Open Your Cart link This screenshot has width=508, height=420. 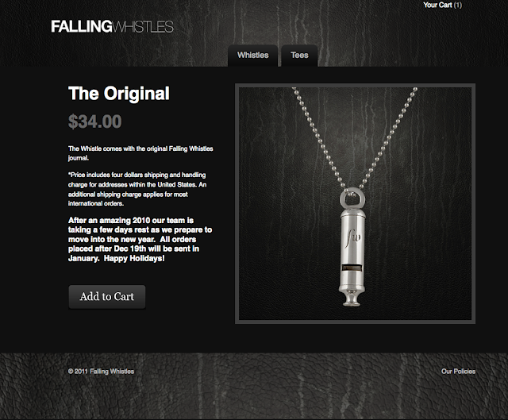437,5
